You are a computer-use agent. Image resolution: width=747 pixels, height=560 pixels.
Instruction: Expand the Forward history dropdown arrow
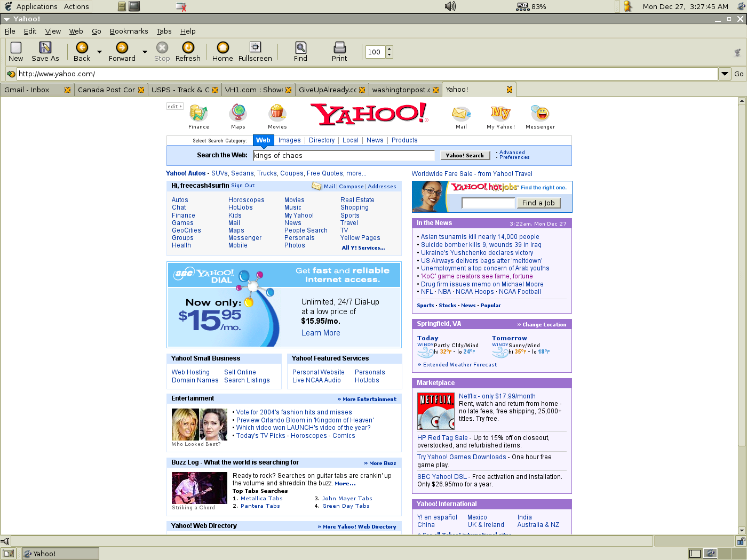145,52
